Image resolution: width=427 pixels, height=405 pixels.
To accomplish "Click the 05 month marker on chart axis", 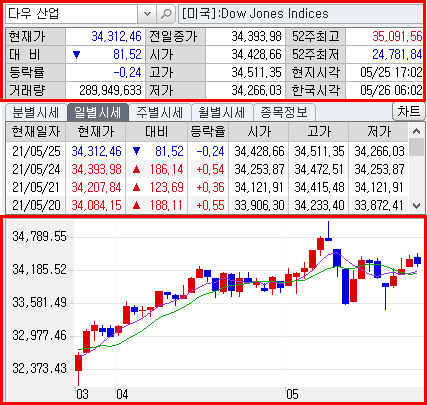I will pos(292,394).
